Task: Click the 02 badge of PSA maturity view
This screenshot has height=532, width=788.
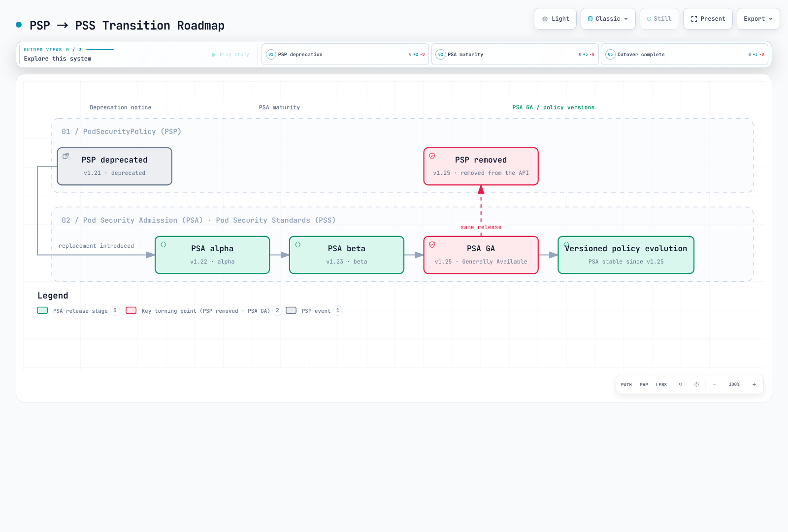Action: coord(441,55)
